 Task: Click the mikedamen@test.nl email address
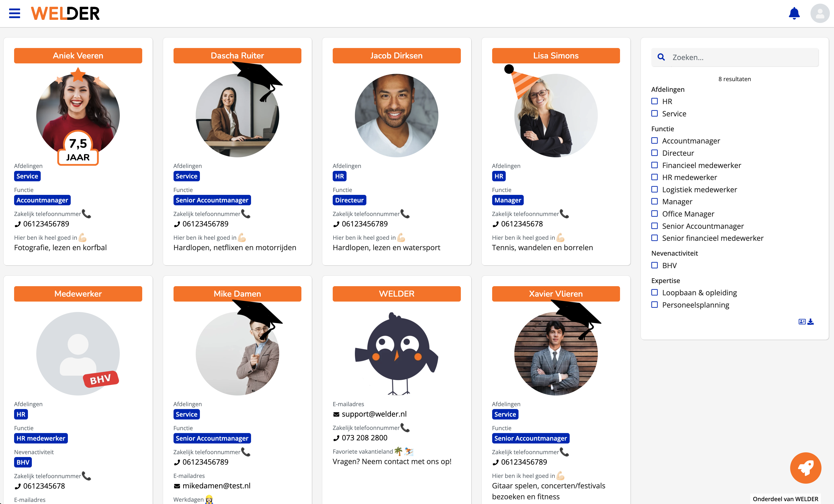[216, 486]
